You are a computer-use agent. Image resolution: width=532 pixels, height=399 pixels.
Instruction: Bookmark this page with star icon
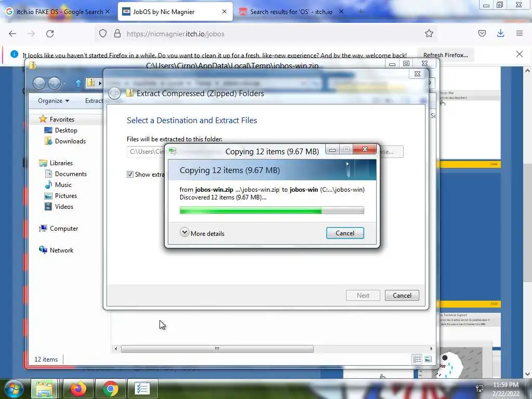tap(429, 34)
